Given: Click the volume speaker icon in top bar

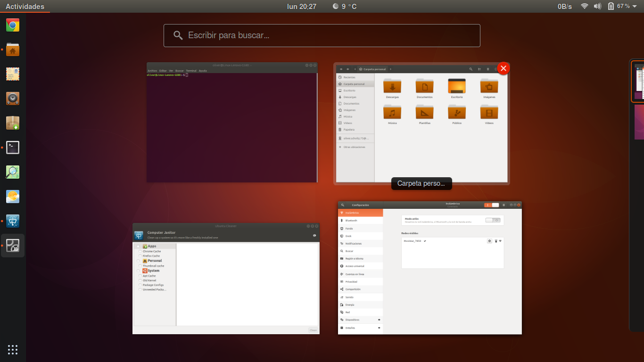Looking at the screenshot, I should 597,6.
